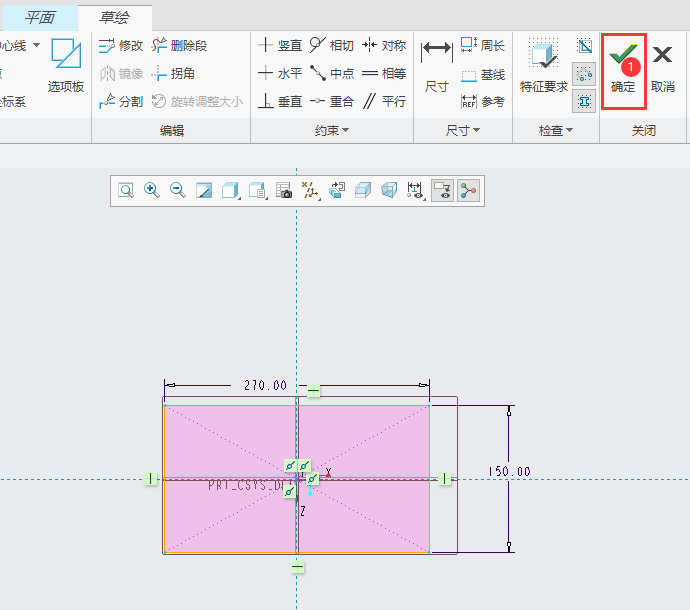Select the 150.00 height dimension
690x610 pixels.
coord(510,472)
